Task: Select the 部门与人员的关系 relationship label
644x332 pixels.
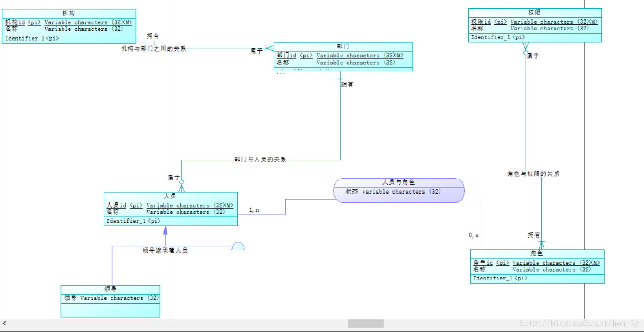Action: coord(260,159)
